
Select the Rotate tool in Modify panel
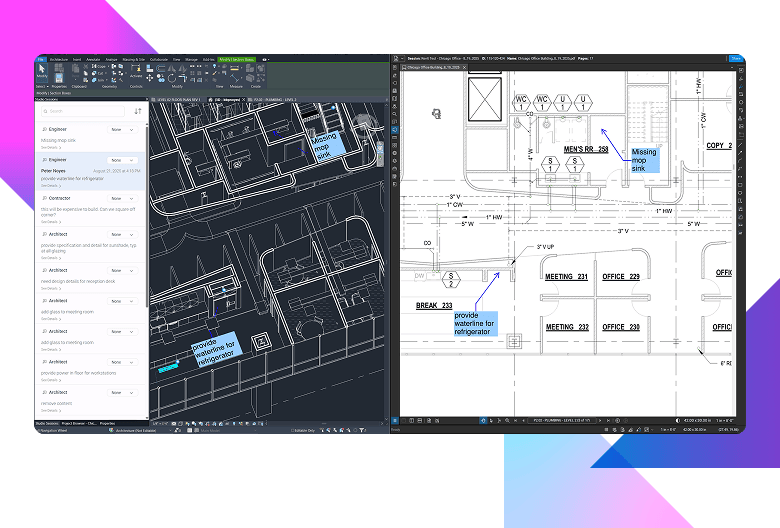172,78
